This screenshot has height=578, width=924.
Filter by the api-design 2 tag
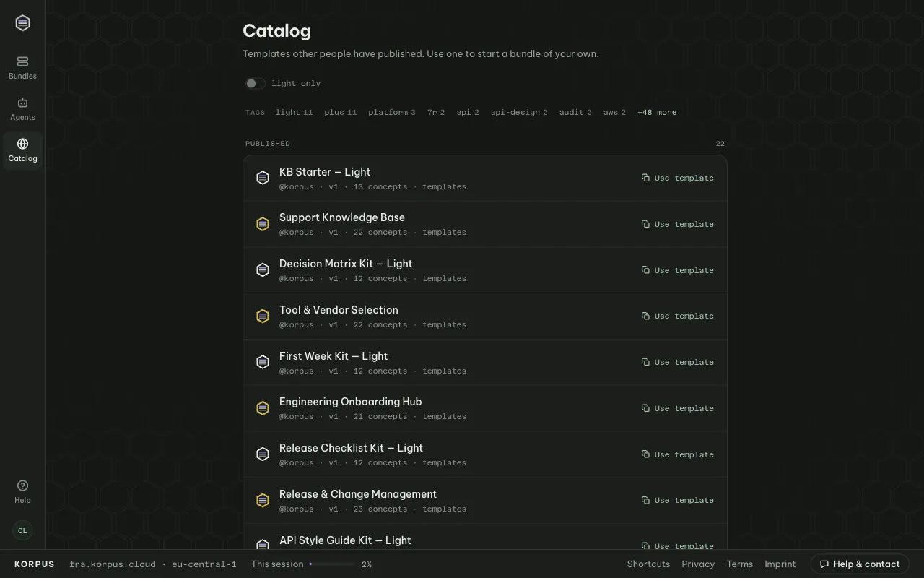[x=519, y=113]
